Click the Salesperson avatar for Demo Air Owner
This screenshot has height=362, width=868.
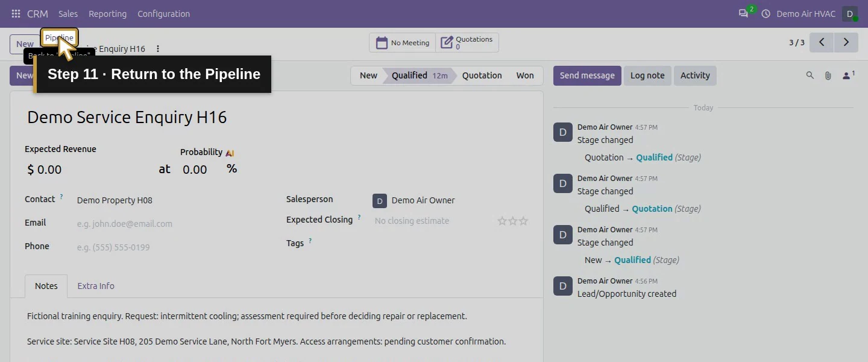(379, 200)
